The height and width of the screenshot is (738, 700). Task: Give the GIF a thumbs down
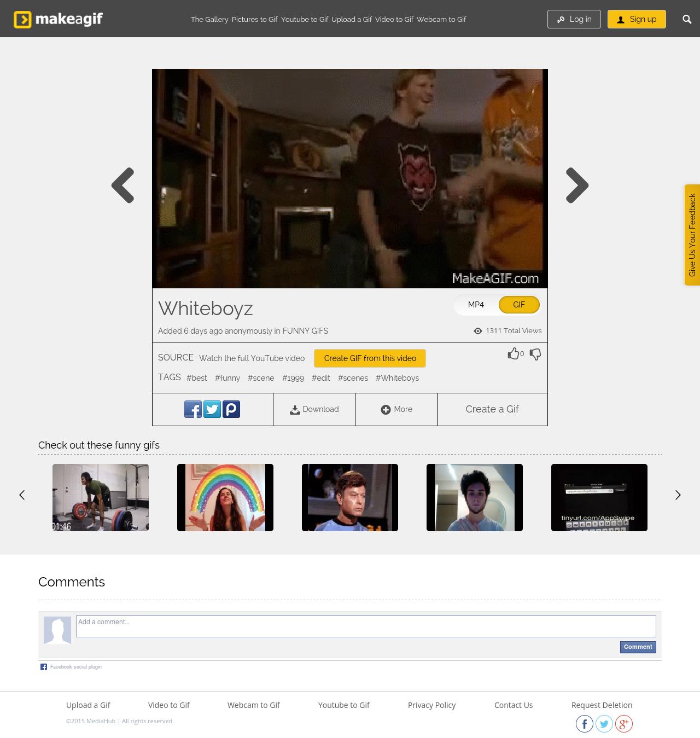(535, 355)
